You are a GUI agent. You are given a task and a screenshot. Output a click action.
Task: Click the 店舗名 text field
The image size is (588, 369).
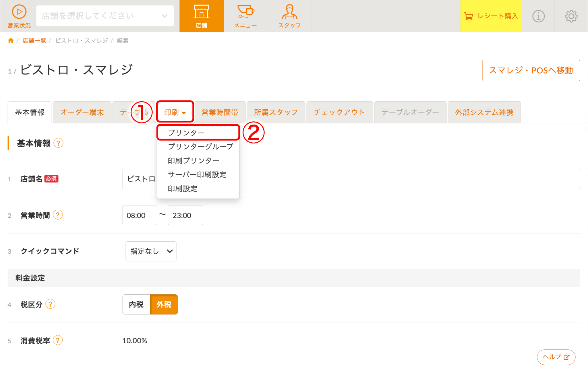pyautogui.click(x=351, y=179)
